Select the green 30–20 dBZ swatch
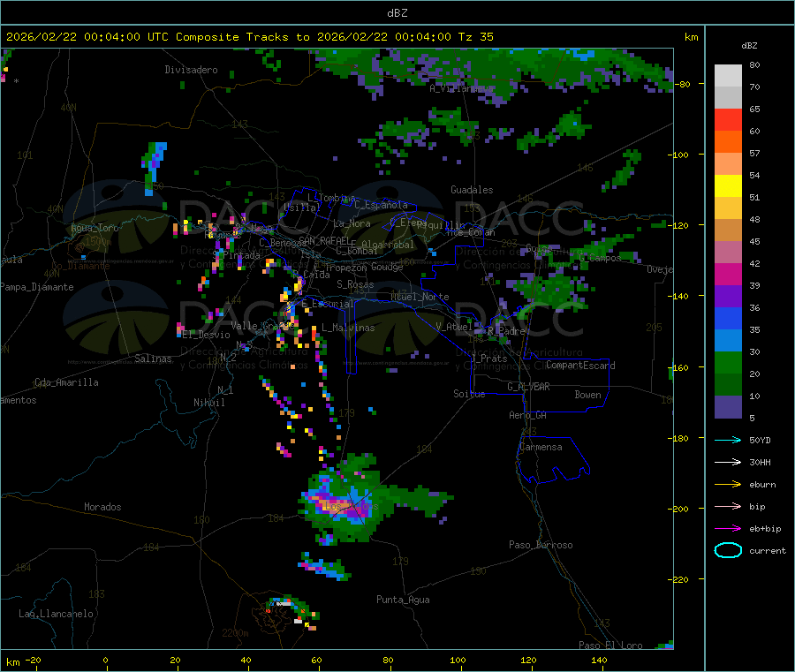The width and height of the screenshot is (795, 672). (728, 362)
